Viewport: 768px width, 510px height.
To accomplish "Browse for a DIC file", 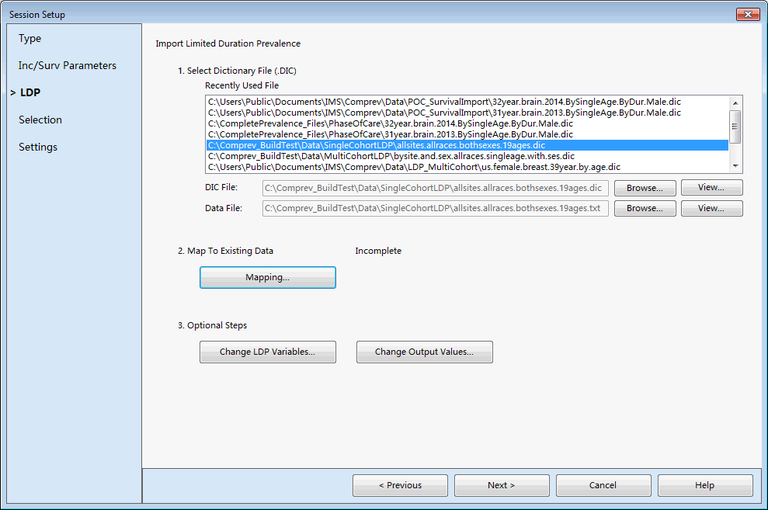I will coord(645,188).
